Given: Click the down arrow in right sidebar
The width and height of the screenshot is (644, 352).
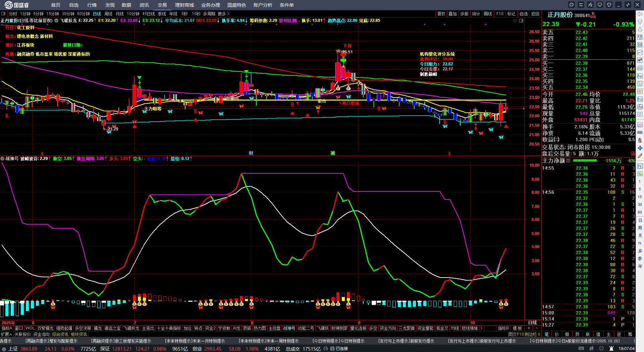Looking at the screenshot, I should pos(640,29).
